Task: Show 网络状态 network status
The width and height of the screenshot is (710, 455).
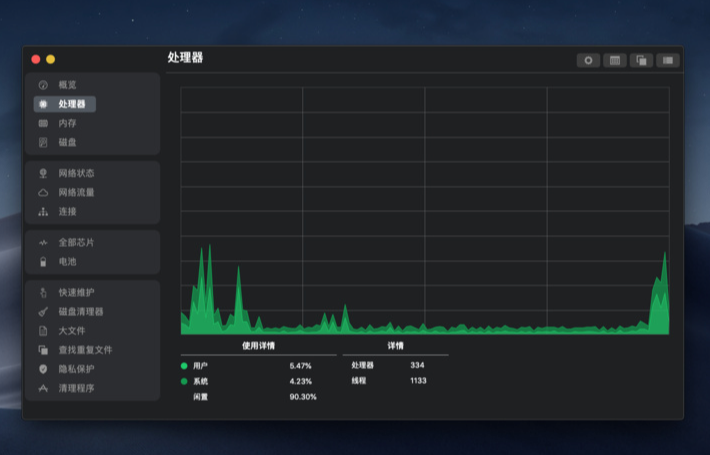Action: pyautogui.click(x=76, y=173)
